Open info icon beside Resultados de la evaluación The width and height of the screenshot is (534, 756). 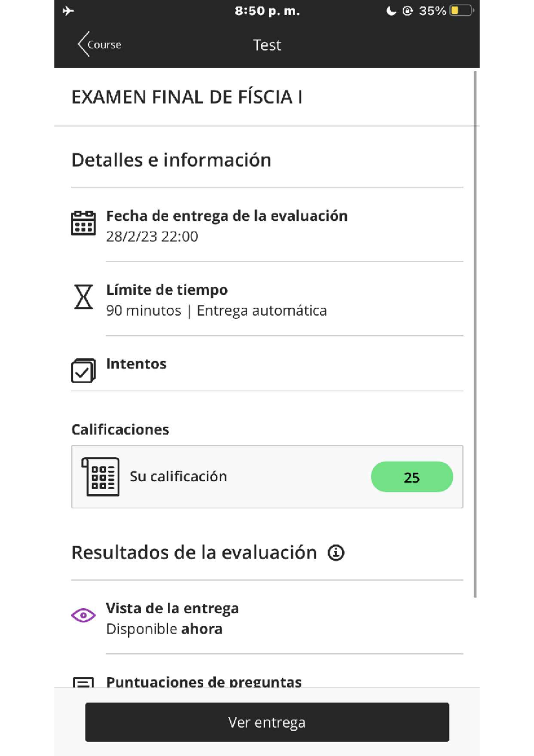pyautogui.click(x=336, y=553)
